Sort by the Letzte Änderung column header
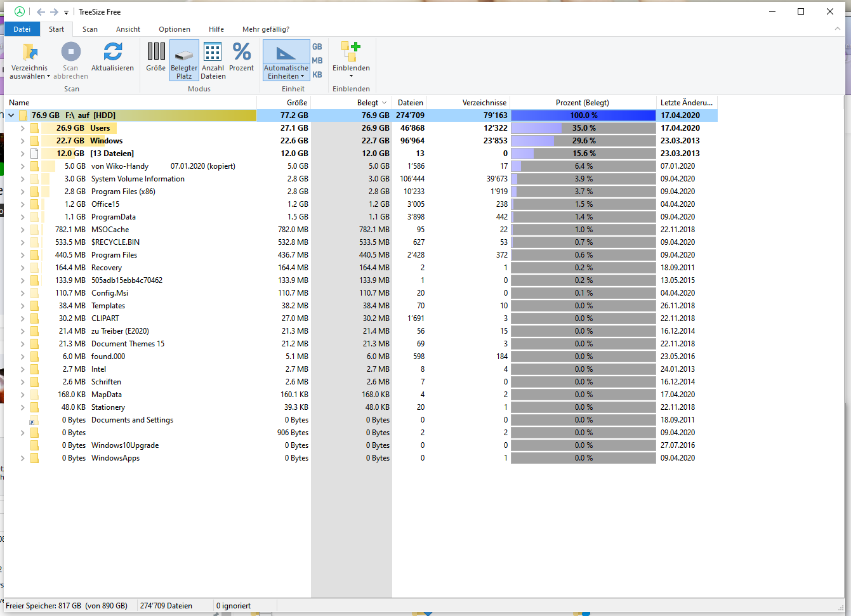 (x=686, y=103)
